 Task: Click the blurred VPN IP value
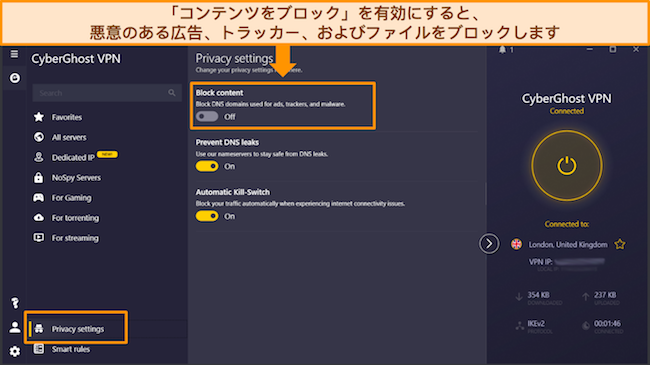(580, 262)
